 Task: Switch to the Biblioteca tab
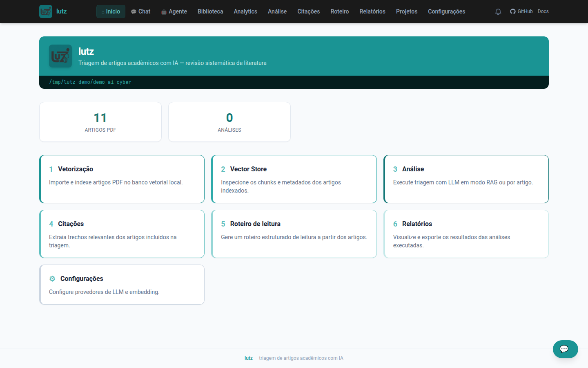[x=210, y=11]
